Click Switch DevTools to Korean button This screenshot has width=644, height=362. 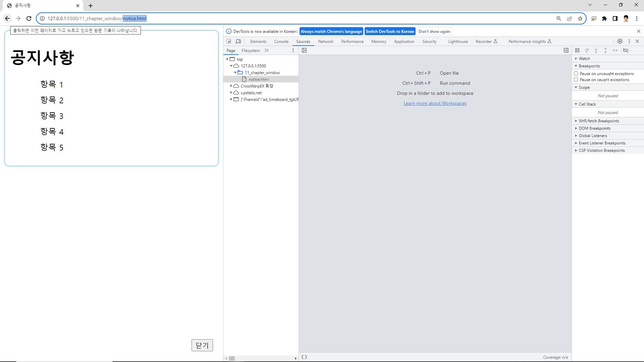tap(390, 32)
